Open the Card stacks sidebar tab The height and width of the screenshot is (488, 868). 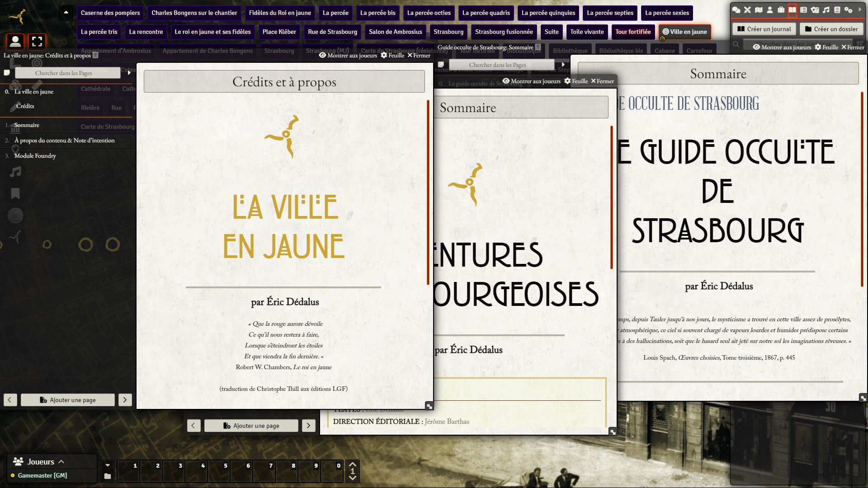[815, 10]
